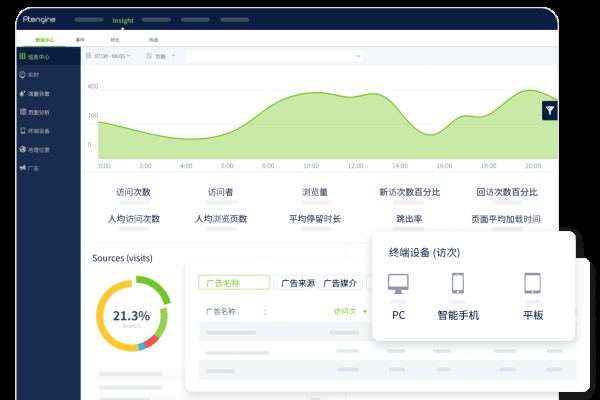Select the 智能手机 smartphone icon
The height and width of the screenshot is (400, 600).
pyautogui.click(x=458, y=284)
